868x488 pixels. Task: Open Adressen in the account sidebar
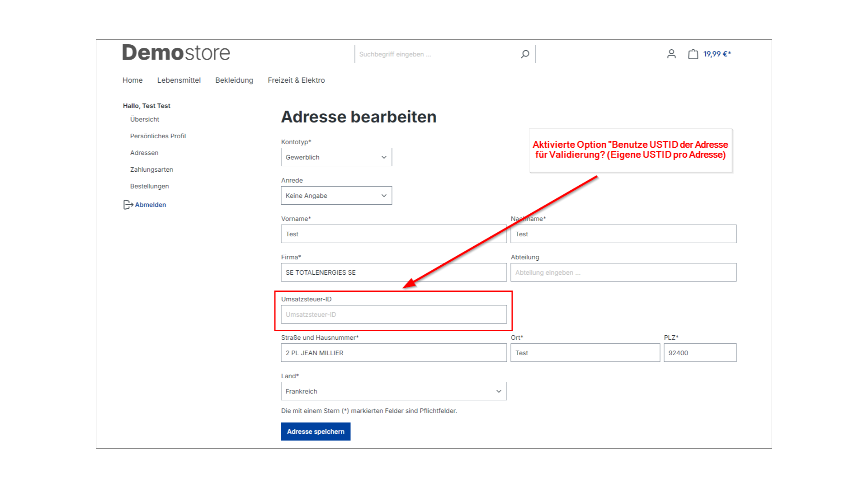point(144,153)
